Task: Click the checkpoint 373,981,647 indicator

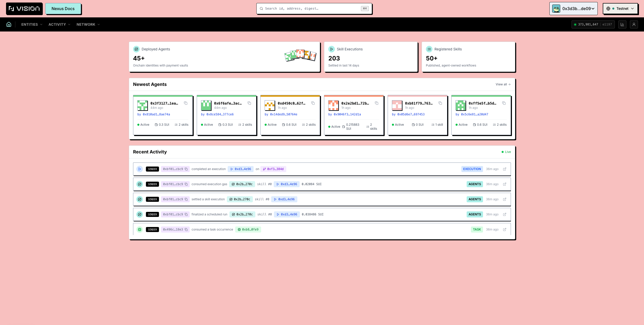Action: pyautogui.click(x=593, y=24)
